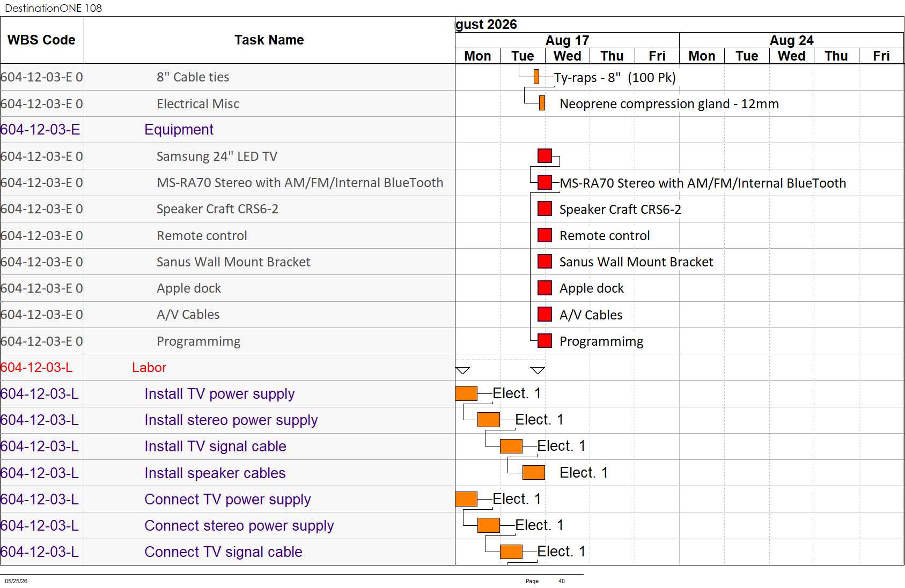Image resolution: width=905 pixels, height=588 pixels.
Task: Open the Install TV signal cable task
Action: [215, 446]
